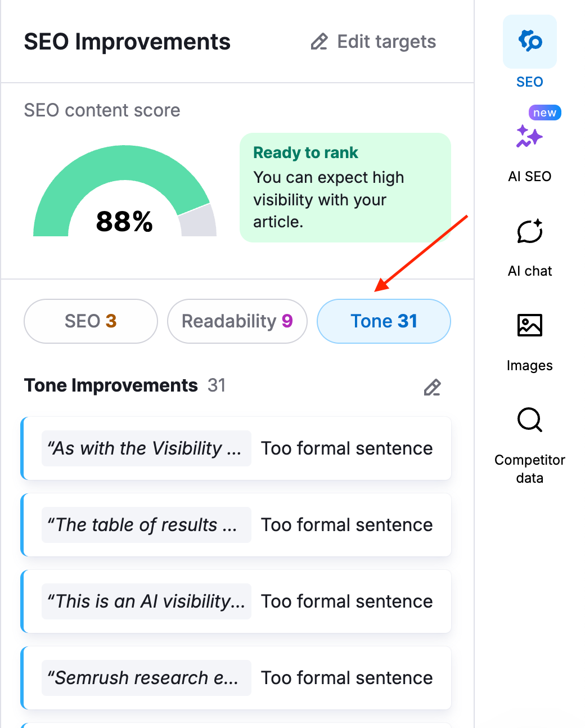Click the Edit targets pencil icon
Screen dimensions: 585x728
pos(319,41)
